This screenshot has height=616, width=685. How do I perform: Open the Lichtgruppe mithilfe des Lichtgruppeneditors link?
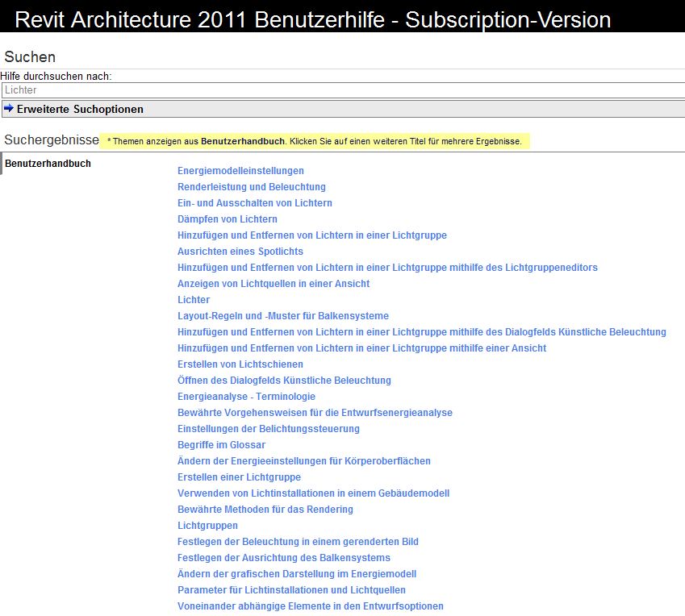(387, 268)
